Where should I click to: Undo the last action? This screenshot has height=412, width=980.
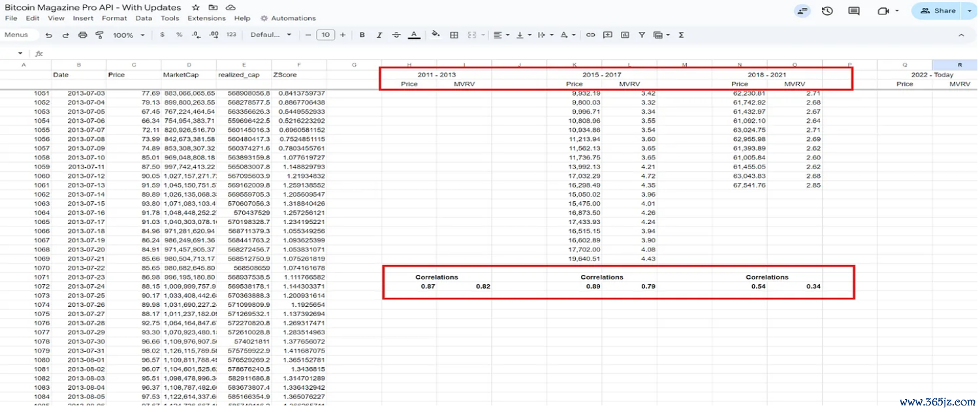(x=48, y=35)
